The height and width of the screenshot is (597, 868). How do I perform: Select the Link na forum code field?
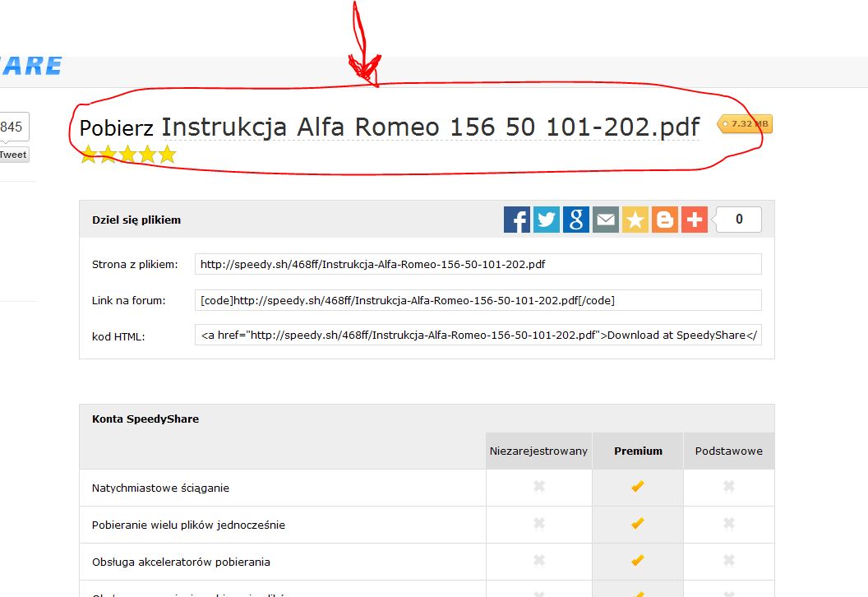478,300
